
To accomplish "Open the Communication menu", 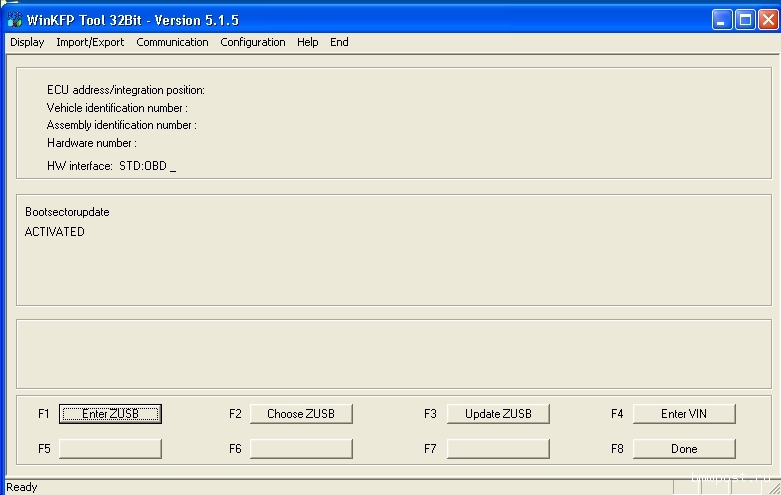I will [172, 42].
